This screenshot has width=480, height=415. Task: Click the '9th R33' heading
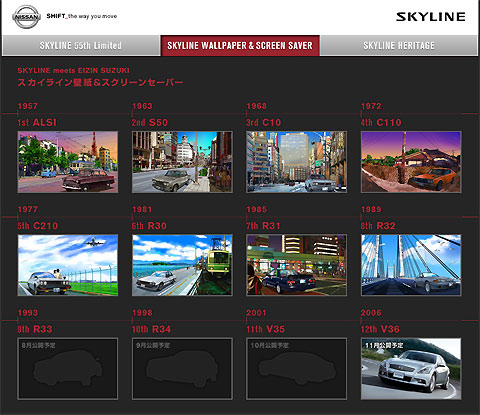[35, 329]
